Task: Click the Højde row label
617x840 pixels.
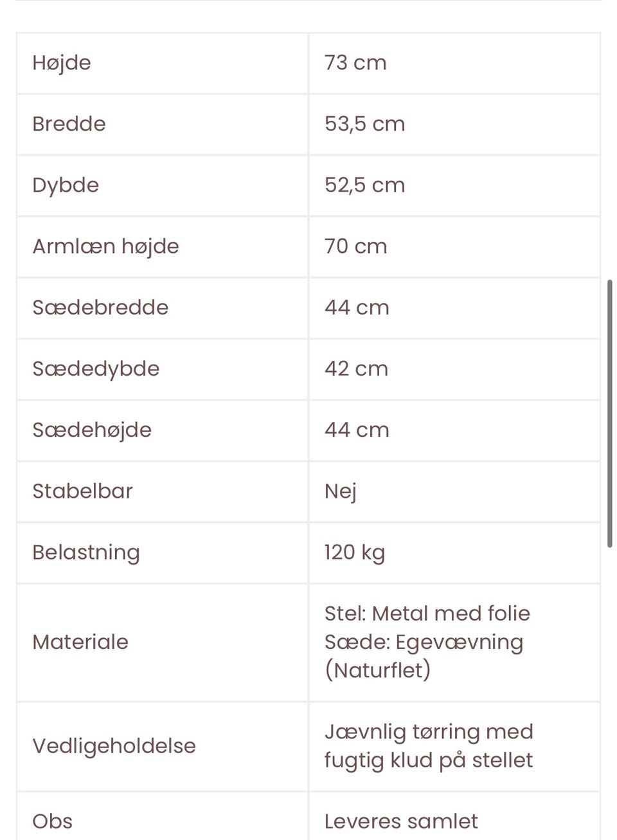Action: [x=62, y=63]
